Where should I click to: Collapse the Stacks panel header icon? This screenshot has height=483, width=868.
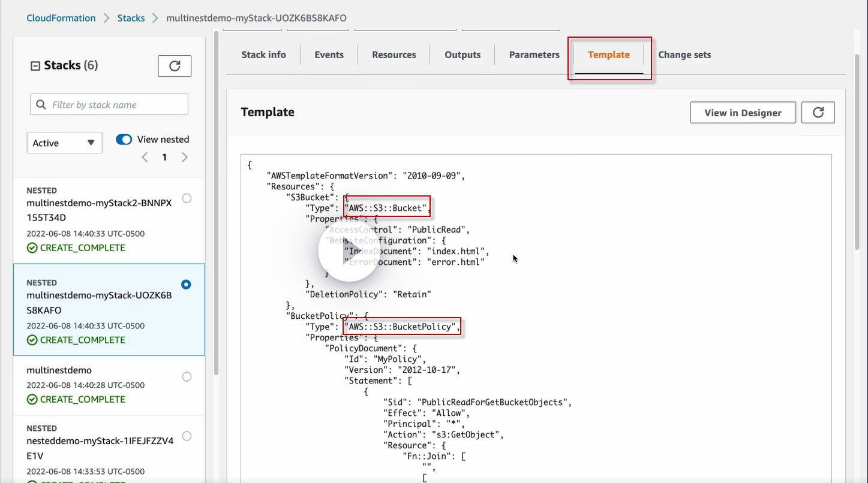point(35,66)
